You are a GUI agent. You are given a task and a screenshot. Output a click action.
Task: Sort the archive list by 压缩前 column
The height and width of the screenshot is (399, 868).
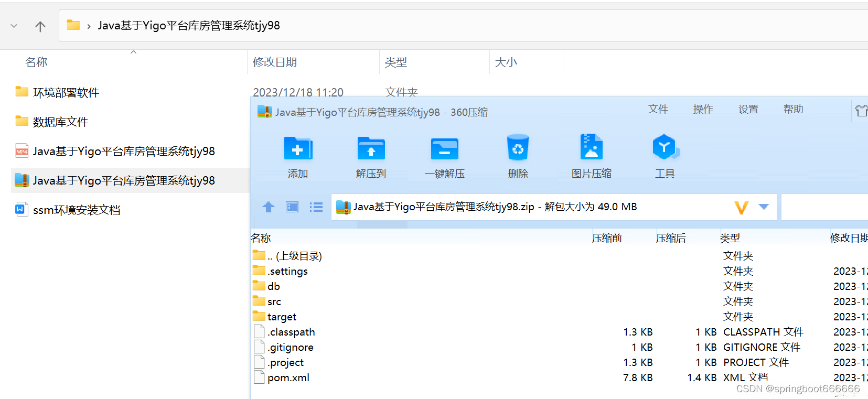pyautogui.click(x=607, y=238)
